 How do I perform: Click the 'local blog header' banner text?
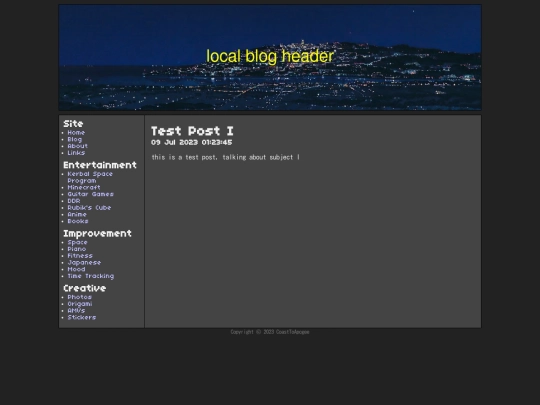[270, 56]
